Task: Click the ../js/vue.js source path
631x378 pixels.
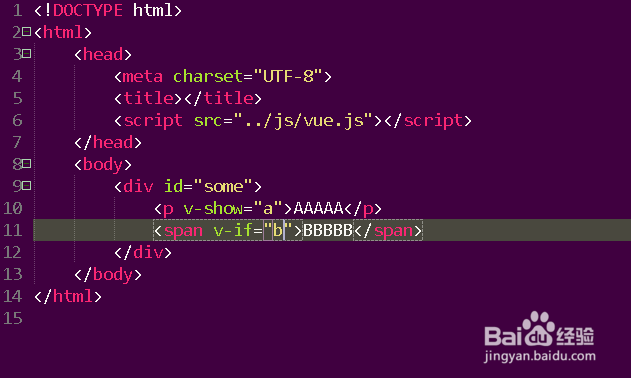Action: [304, 120]
